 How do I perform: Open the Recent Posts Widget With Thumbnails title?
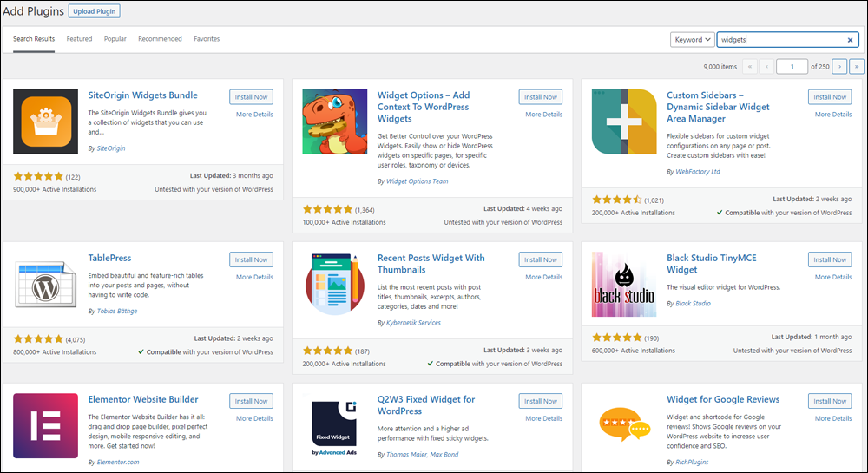pos(431,264)
